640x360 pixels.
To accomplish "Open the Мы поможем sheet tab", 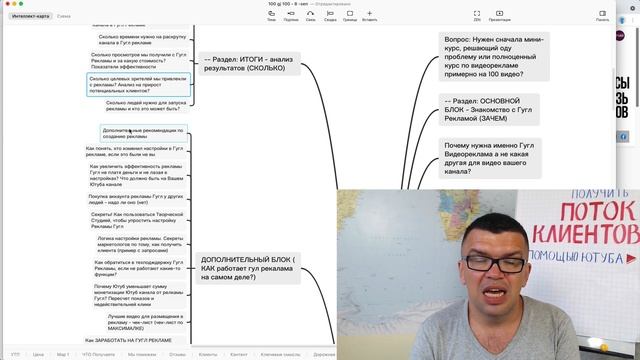I will click(141, 354).
